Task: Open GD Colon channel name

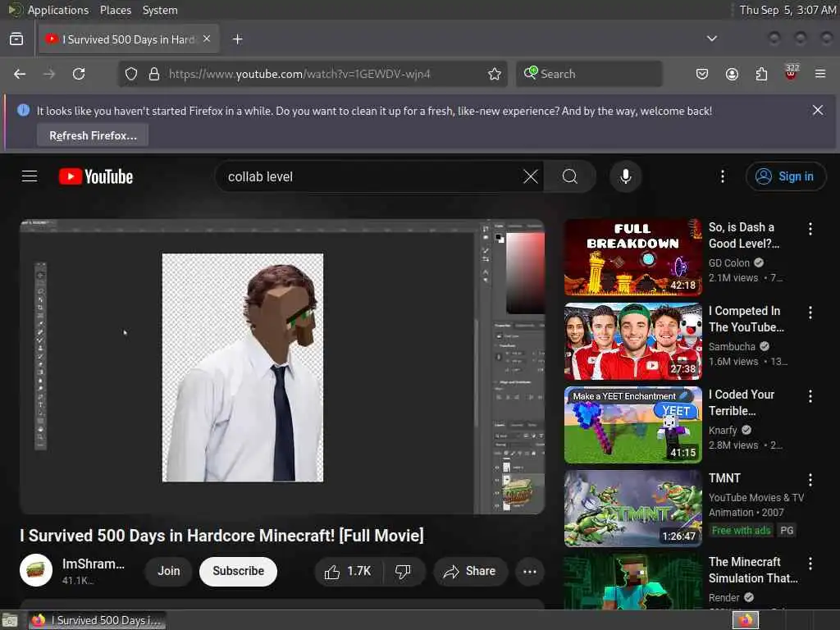Action: click(728, 262)
